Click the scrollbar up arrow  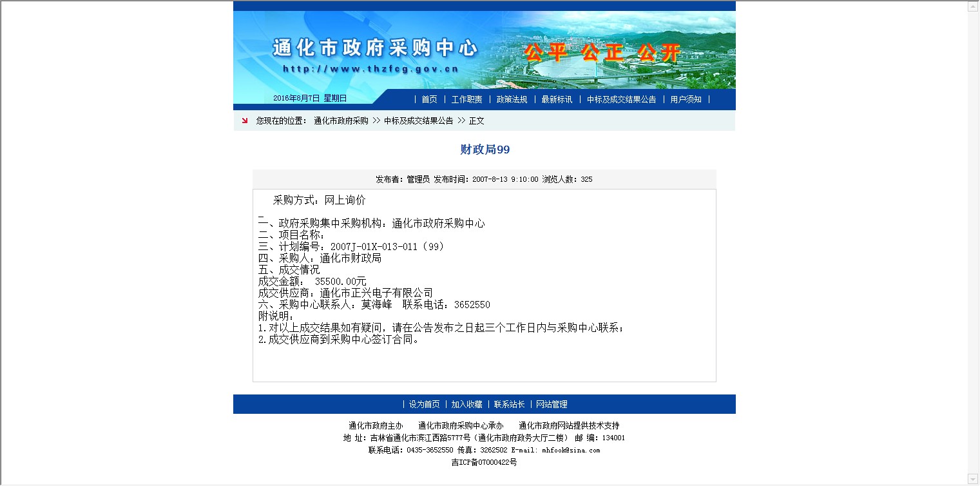point(973,7)
